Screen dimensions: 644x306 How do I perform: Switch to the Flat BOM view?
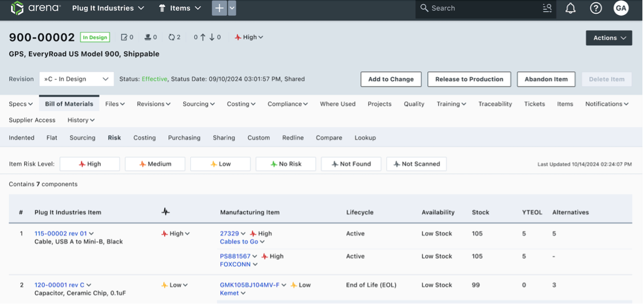click(52, 138)
